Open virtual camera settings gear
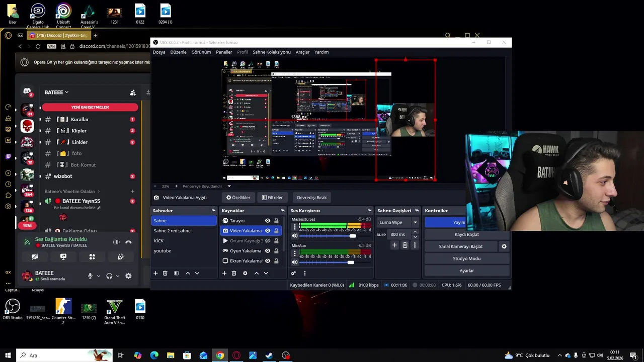Viewport: 644px width, 362px height. point(504,246)
